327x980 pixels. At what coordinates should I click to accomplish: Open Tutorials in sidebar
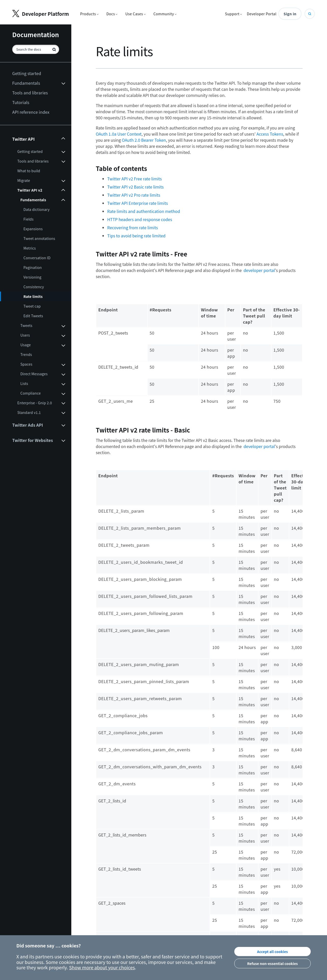tap(21, 103)
